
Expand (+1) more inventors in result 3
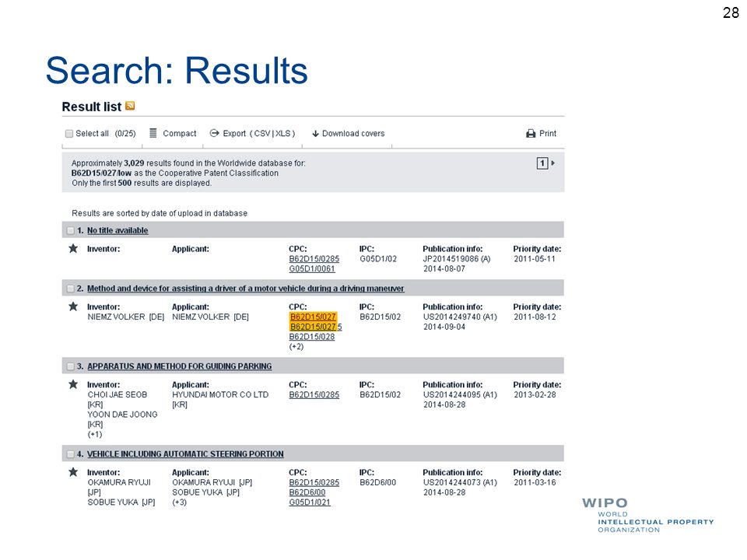tap(94, 434)
